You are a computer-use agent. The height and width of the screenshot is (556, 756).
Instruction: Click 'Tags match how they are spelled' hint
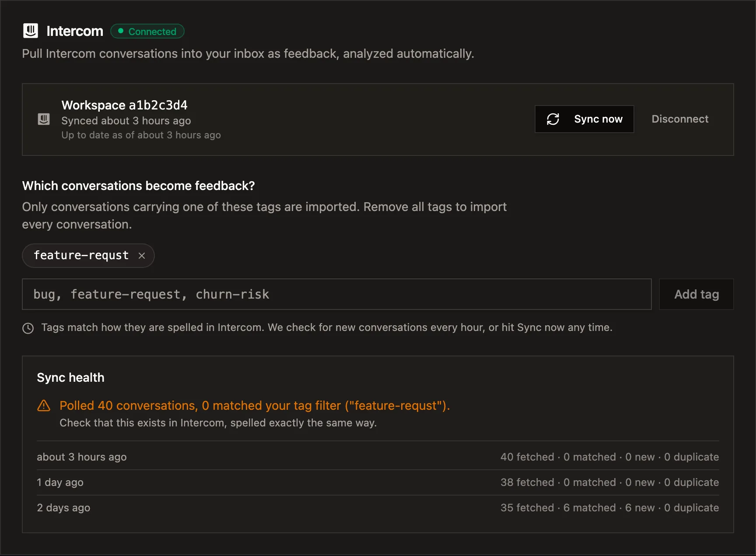(327, 327)
